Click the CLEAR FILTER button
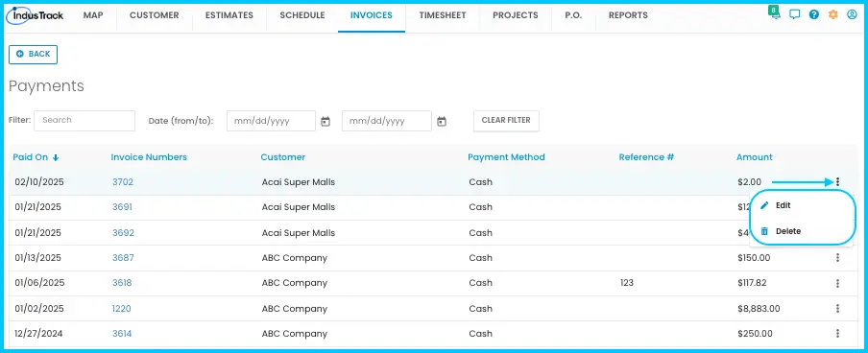Viewport: 868px width, 353px height. click(506, 121)
